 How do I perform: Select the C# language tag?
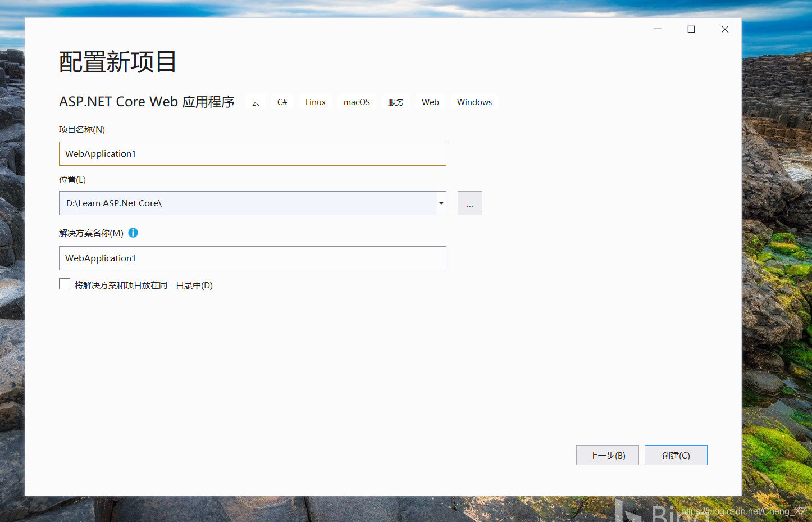pyautogui.click(x=282, y=102)
